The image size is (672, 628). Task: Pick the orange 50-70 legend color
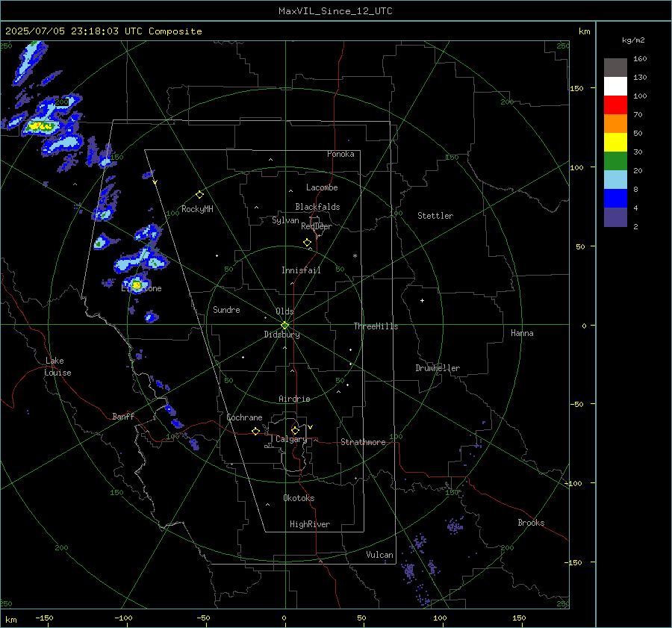pos(615,124)
